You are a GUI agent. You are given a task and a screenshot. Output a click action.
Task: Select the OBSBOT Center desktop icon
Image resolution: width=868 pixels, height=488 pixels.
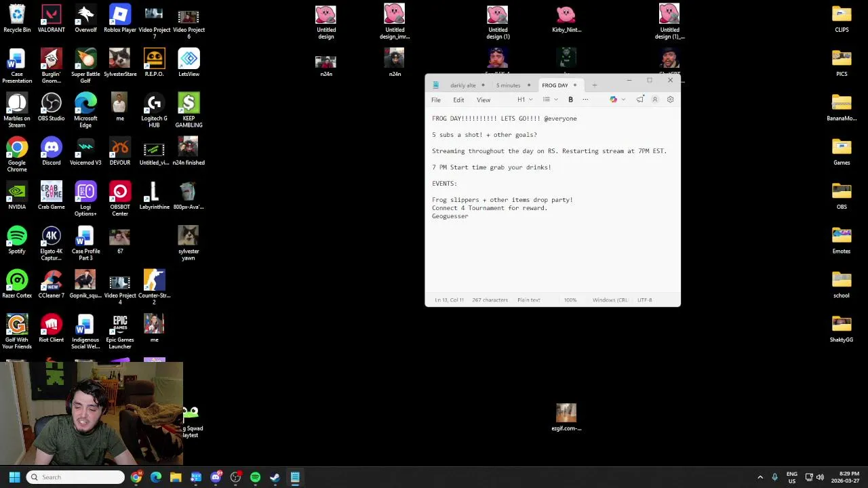(120, 200)
